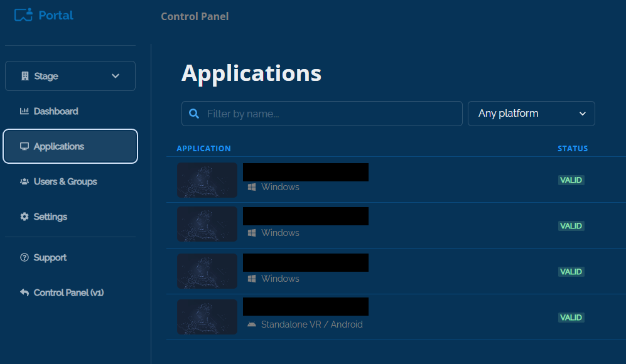The height and width of the screenshot is (364, 626).
Task: Sort by the APPLICATION column header
Action: point(203,149)
